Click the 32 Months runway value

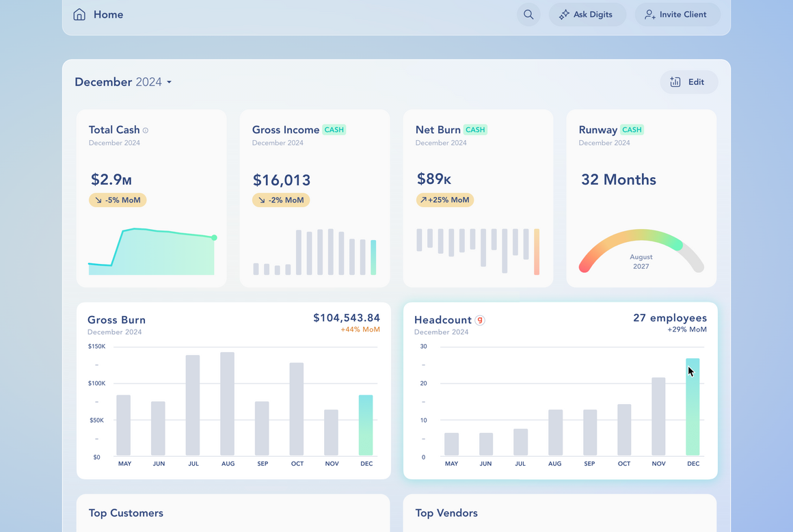pos(619,180)
